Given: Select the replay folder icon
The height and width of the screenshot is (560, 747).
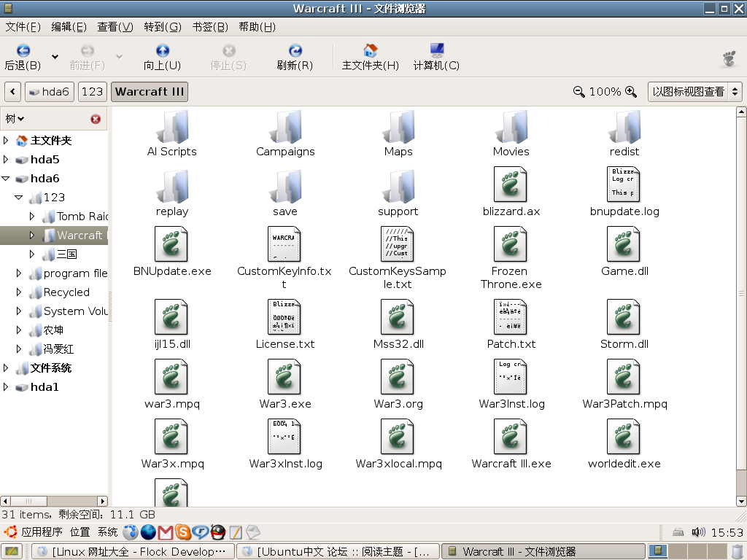Looking at the screenshot, I should pyautogui.click(x=172, y=187).
